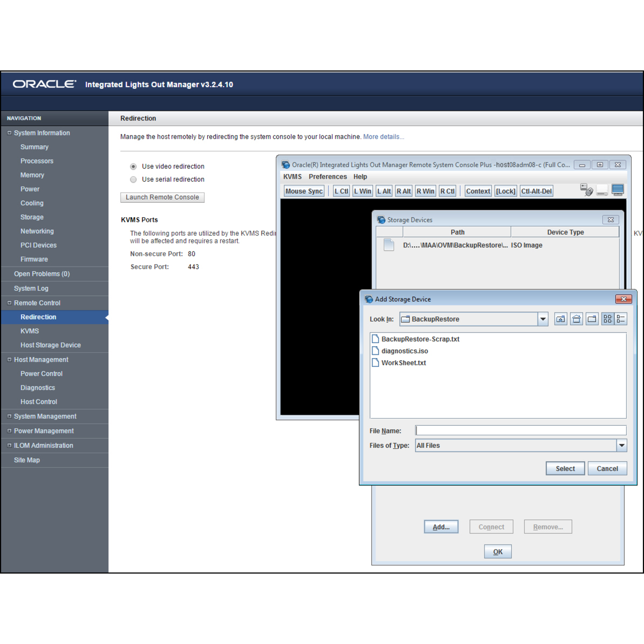This screenshot has width=644, height=644.
Task: Click the File Name text field
Action: 521,431
